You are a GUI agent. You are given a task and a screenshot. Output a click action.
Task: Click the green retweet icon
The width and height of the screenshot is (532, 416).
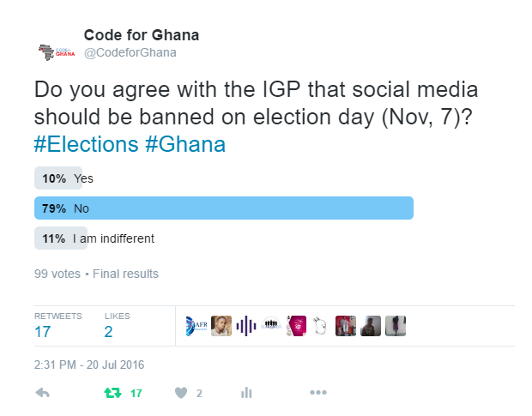click(x=112, y=393)
